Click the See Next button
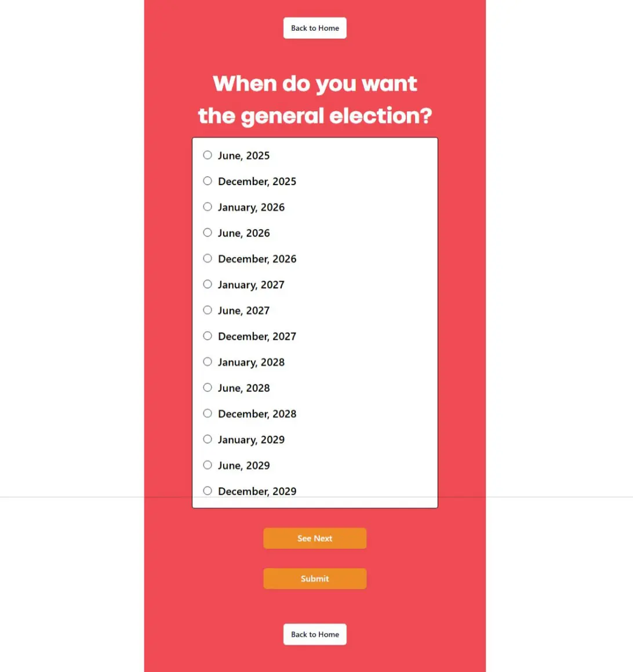 315,538
